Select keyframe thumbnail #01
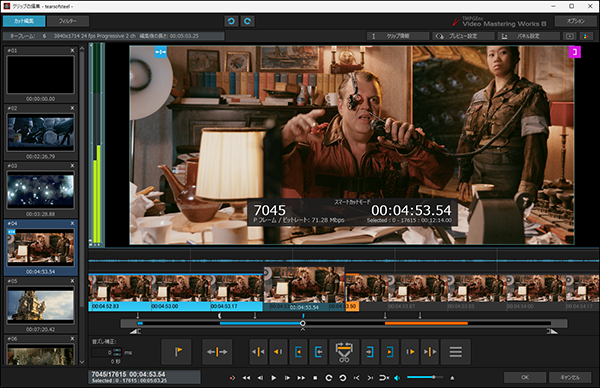 pyautogui.click(x=41, y=75)
